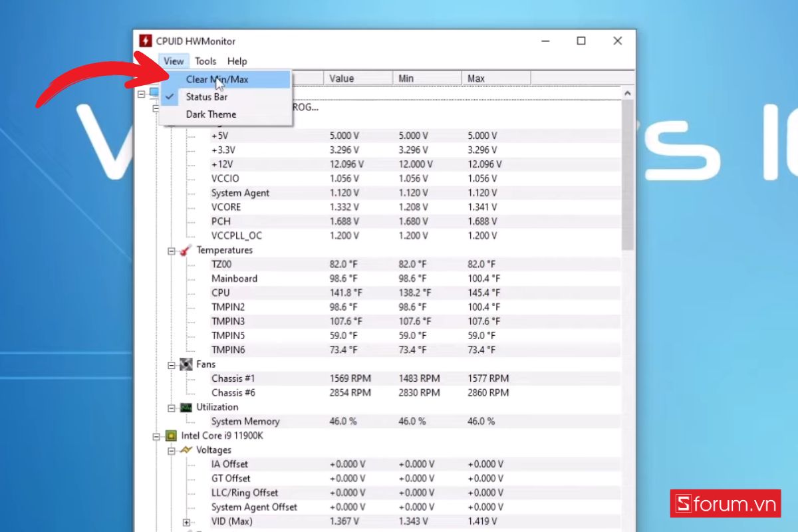Click the Min column header
Viewport: 798px width, 532px height.
coord(428,78)
